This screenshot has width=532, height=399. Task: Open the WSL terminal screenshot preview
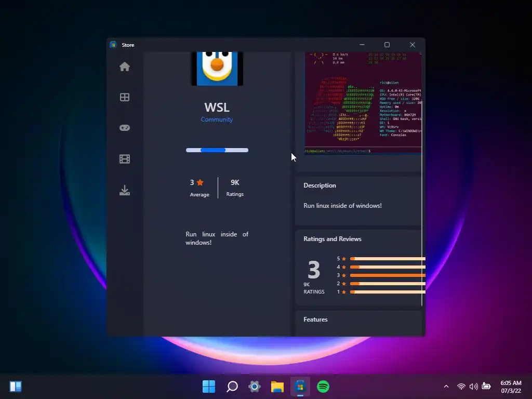tap(363, 103)
